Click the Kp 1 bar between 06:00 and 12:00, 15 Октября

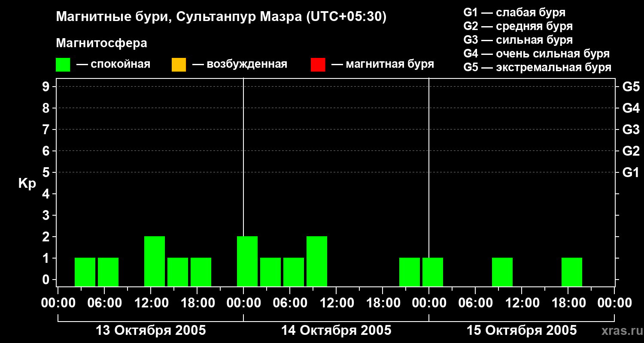click(x=502, y=272)
